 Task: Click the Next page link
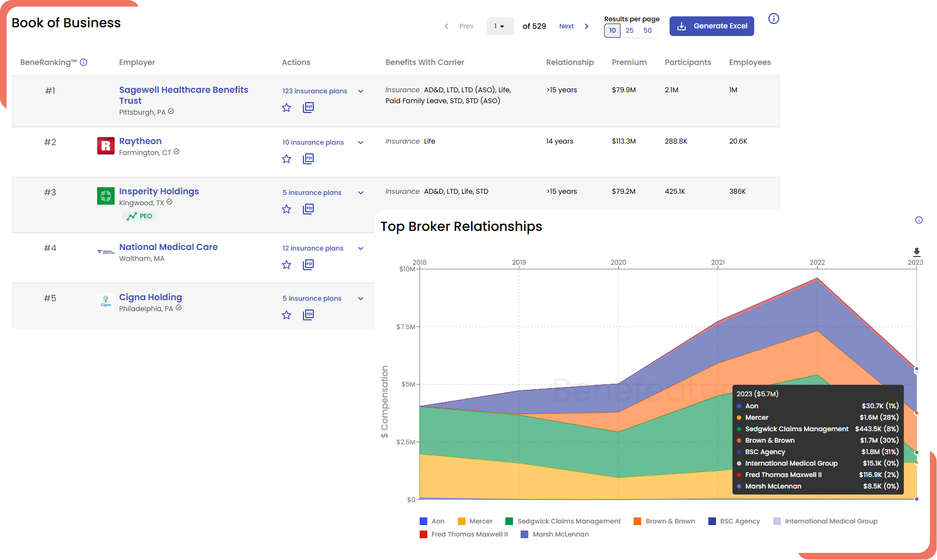point(566,26)
